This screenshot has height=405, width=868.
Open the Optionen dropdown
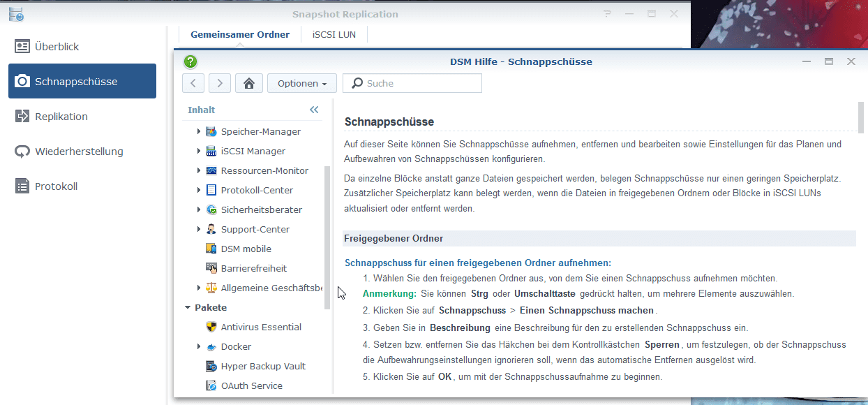[x=301, y=83]
